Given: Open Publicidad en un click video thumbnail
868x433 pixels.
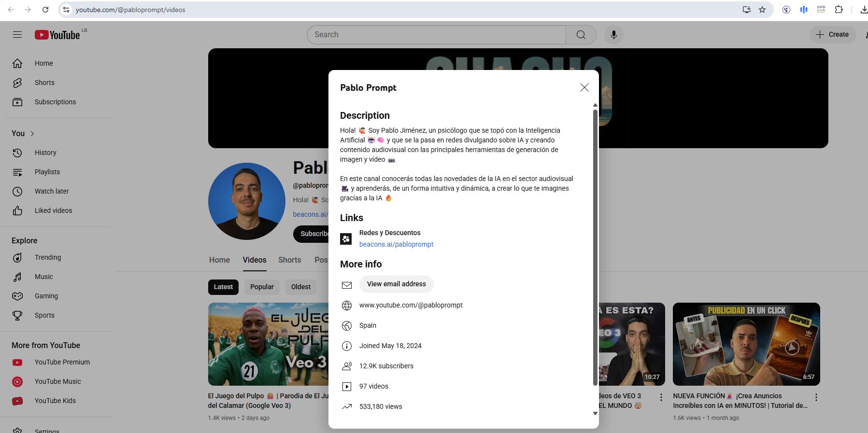Looking at the screenshot, I should [746, 344].
